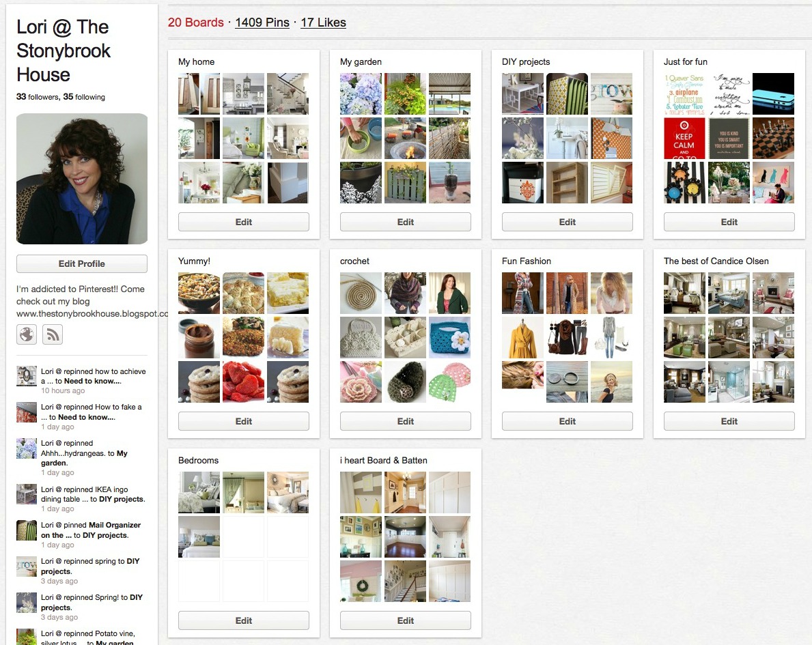
Task: Click the 33 followers link
Action: [38, 97]
